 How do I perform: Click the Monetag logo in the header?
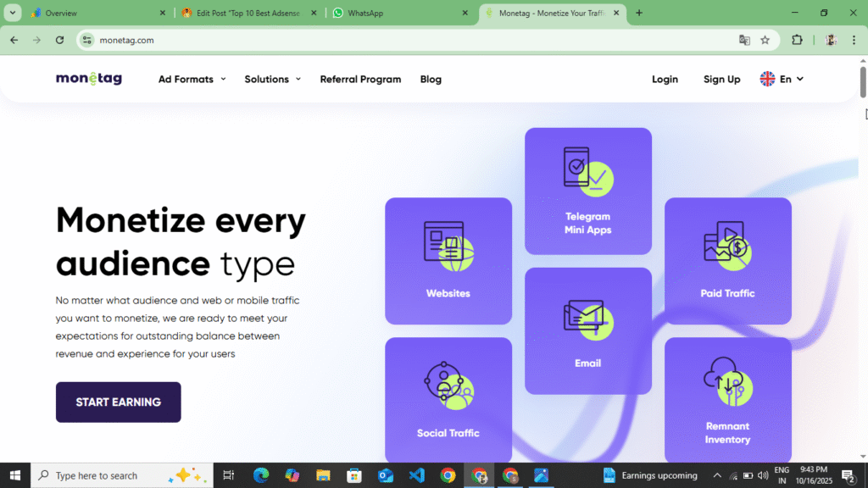(x=88, y=78)
